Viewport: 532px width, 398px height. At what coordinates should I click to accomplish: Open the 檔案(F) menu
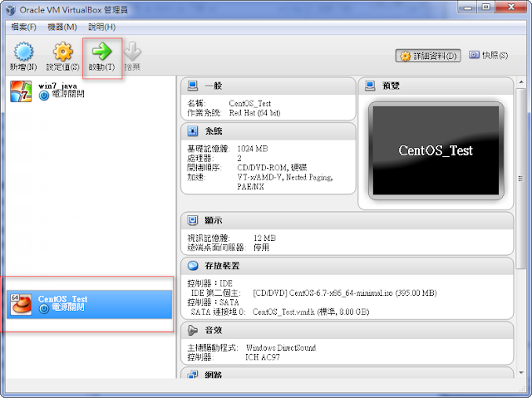point(23,27)
